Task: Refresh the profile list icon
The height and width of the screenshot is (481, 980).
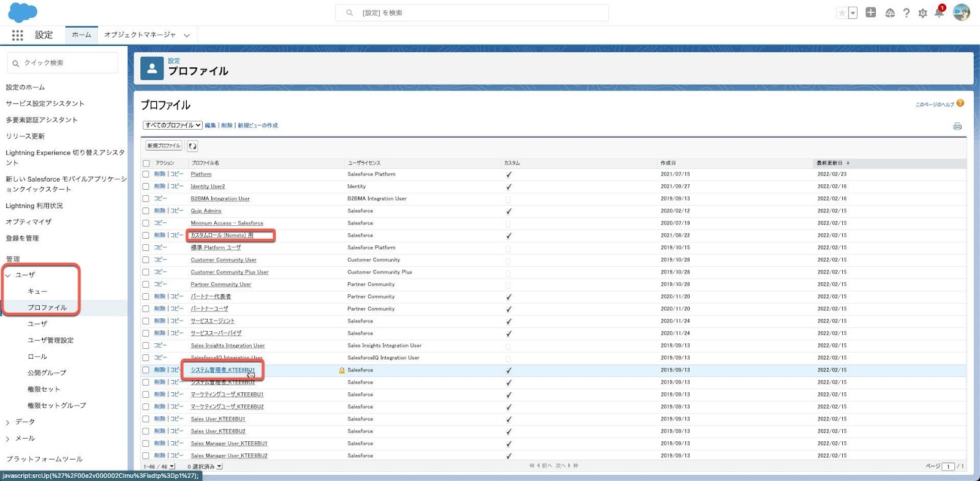Action: tap(192, 146)
